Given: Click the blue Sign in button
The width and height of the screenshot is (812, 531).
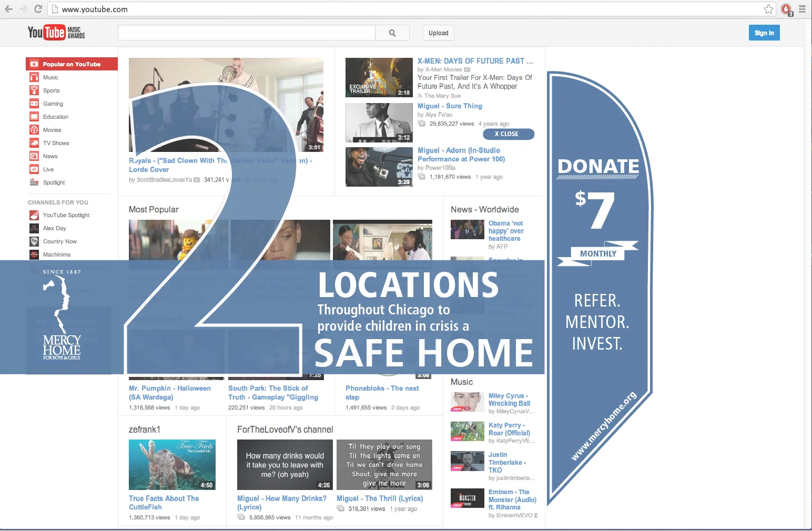Looking at the screenshot, I should pos(764,33).
